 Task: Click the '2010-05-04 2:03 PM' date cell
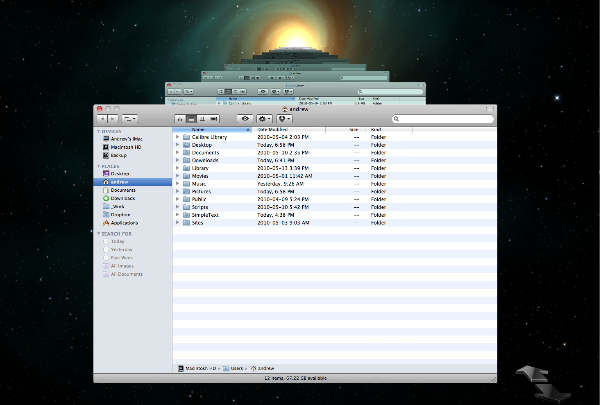click(x=283, y=137)
